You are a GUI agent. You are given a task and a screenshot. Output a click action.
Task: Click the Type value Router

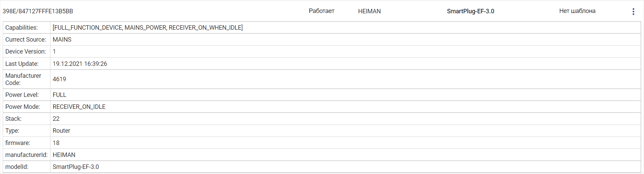(61, 131)
